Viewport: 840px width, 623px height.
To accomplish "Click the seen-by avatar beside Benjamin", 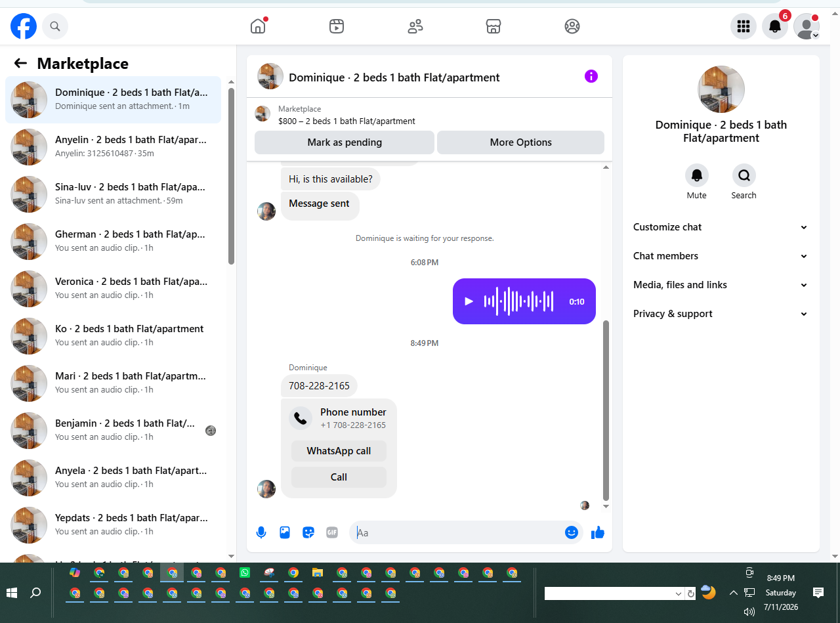I will [211, 431].
